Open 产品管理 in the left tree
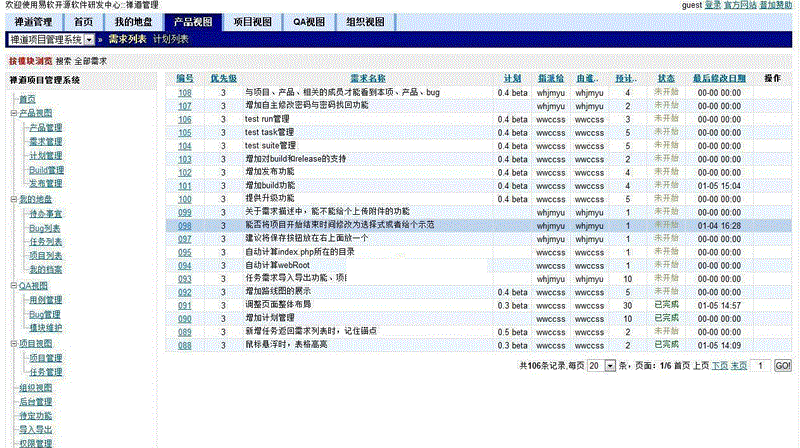 click(45, 128)
